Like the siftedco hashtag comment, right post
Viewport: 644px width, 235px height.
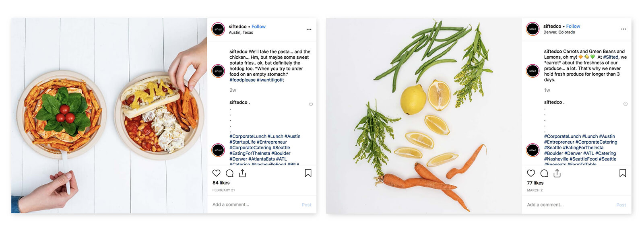pos(625,104)
